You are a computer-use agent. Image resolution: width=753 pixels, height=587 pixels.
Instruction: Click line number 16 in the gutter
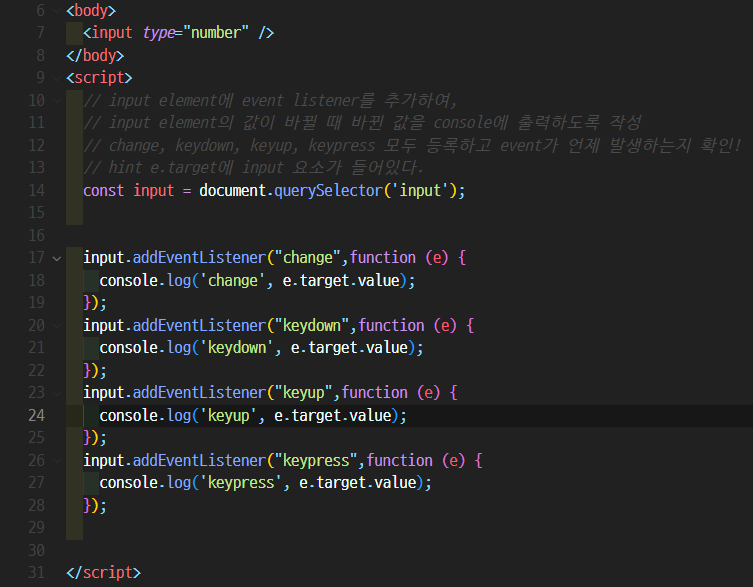click(36, 235)
